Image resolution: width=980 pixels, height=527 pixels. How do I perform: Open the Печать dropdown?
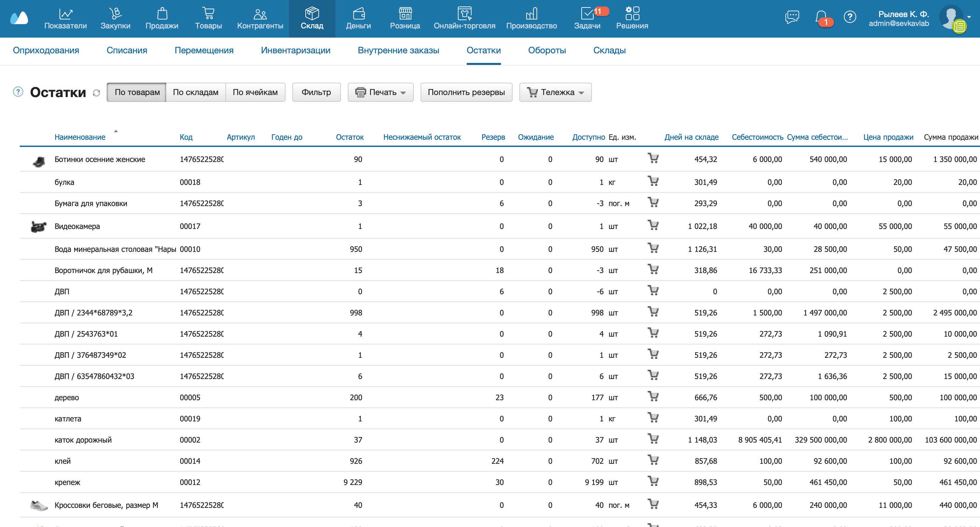tap(380, 92)
